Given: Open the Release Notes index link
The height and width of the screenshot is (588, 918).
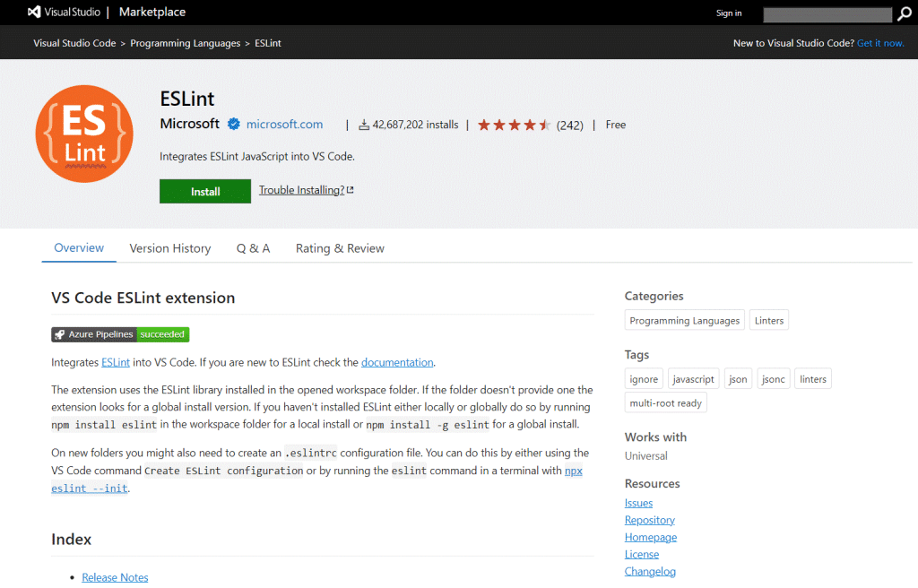Looking at the screenshot, I should tap(115, 577).
